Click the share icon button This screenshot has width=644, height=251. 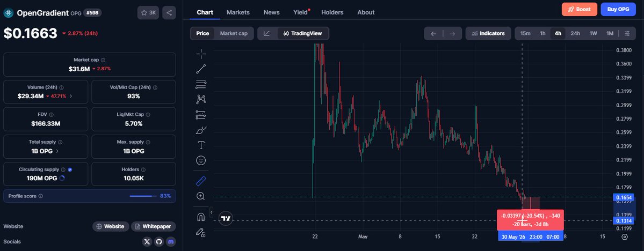point(169,13)
